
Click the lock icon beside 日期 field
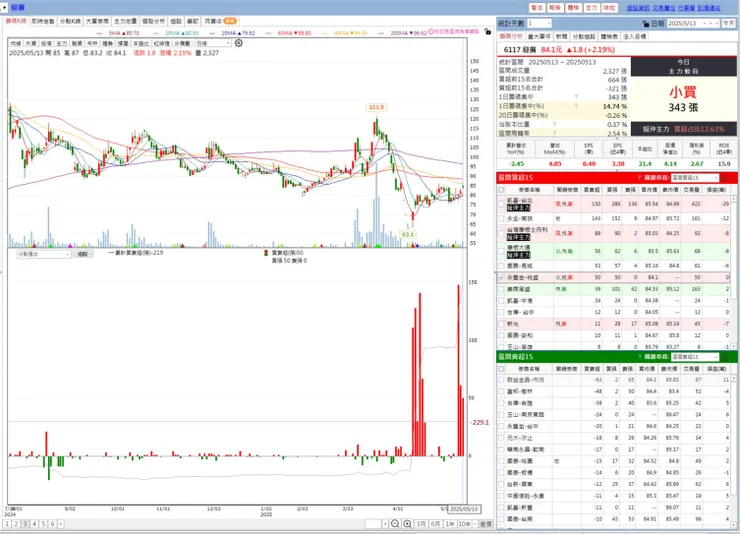tap(646, 23)
